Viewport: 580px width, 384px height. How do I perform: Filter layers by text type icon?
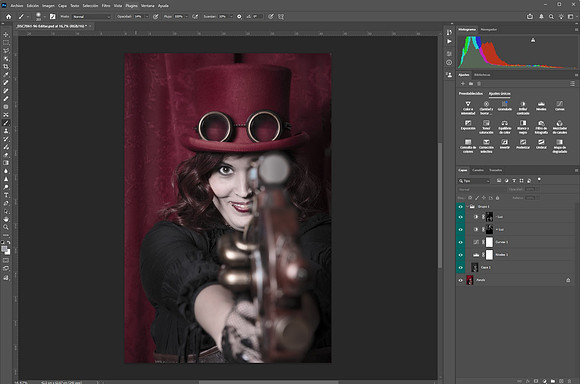pyautogui.click(x=514, y=181)
